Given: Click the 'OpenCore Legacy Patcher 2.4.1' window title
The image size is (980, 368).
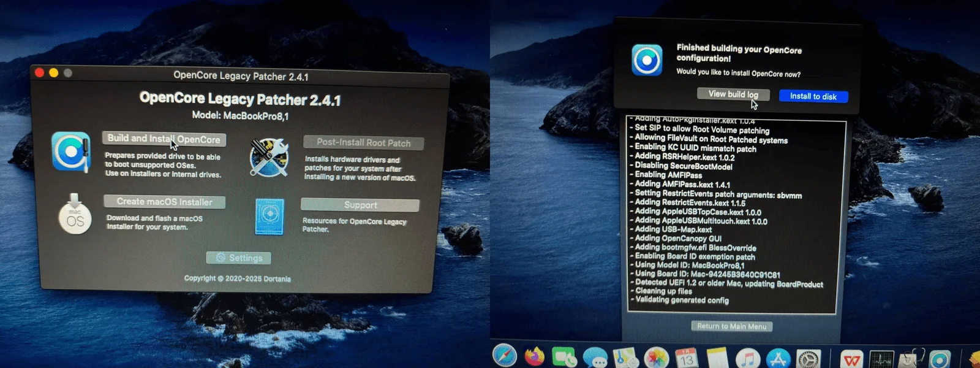Looking at the screenshot, I should [241, 76].
